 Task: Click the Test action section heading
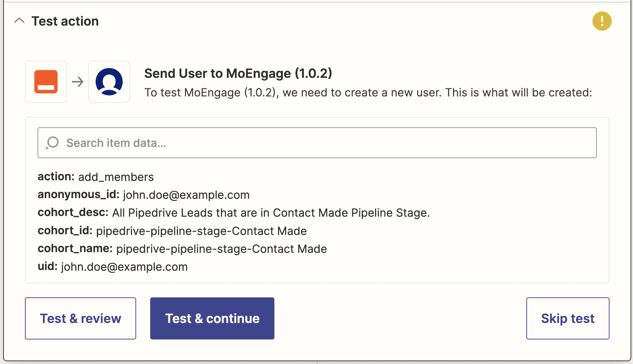[x=65, y=21]
